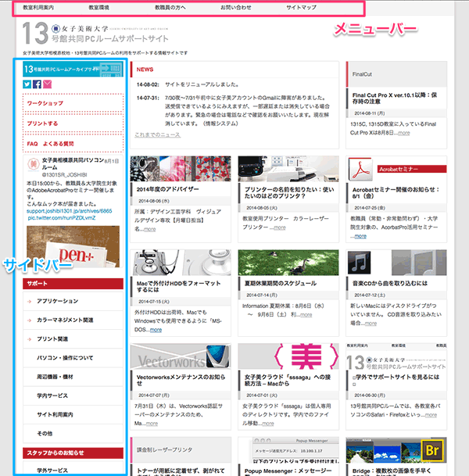Click the Acrobat PDF icon thumbnail

pyautogui.click(x=360, y=169)
